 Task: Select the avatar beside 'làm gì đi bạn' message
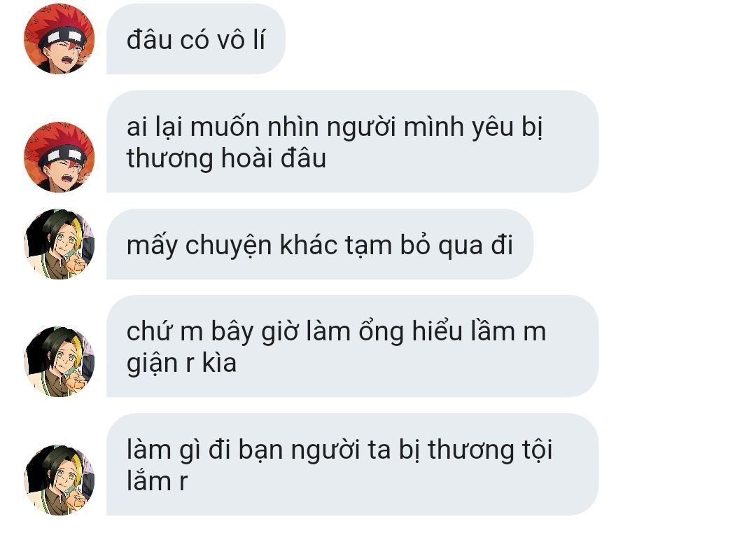[59, 480]
